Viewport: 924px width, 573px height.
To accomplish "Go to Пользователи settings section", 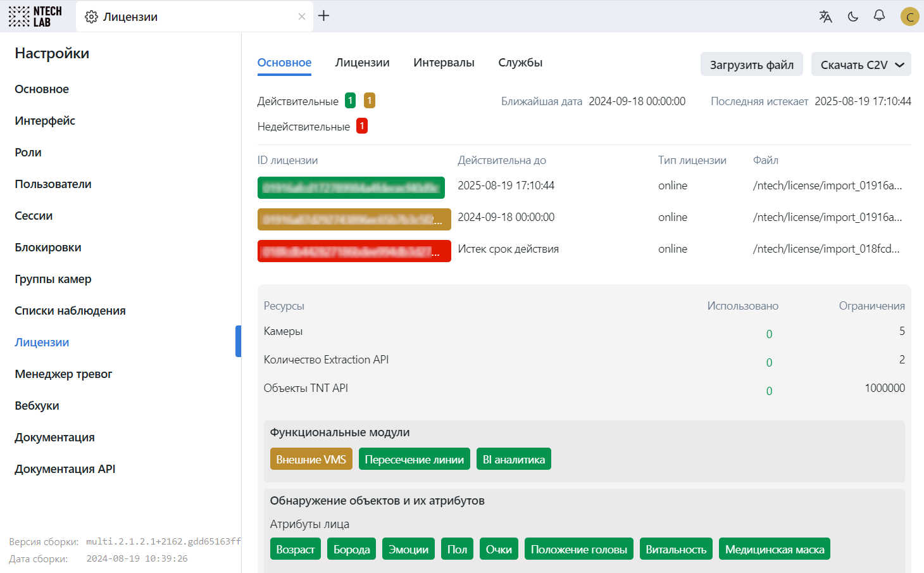I will click(53, 184).
